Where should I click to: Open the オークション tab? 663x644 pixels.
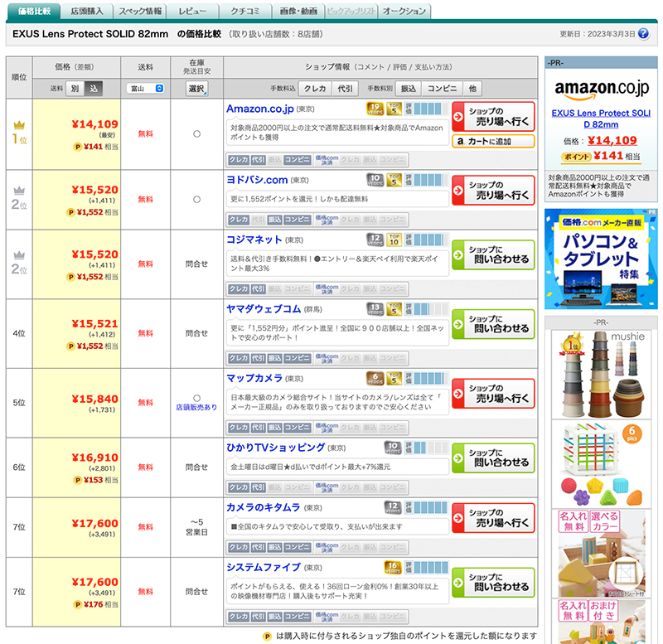(404, 11)
